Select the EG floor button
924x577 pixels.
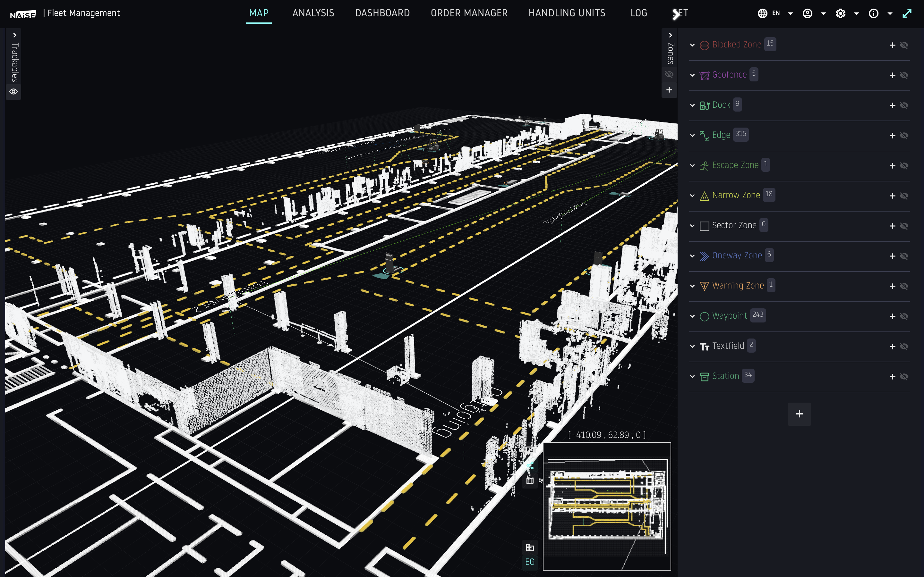click(530, 562)
